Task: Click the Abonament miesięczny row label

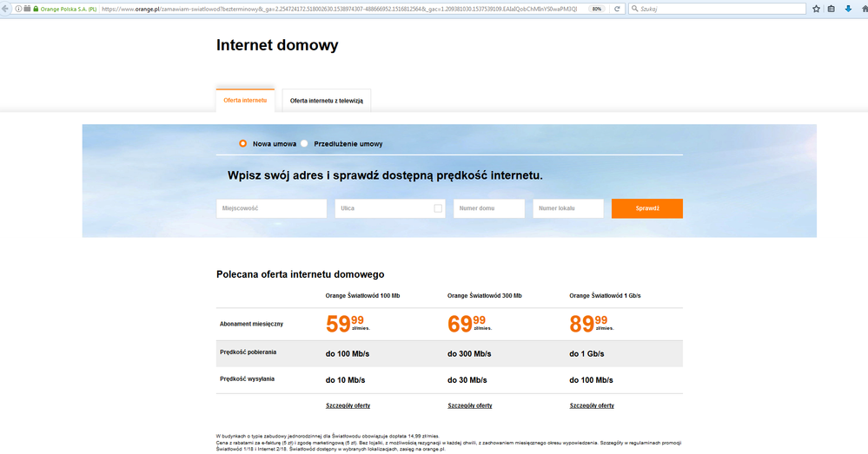Action: [x=251, y=324]
